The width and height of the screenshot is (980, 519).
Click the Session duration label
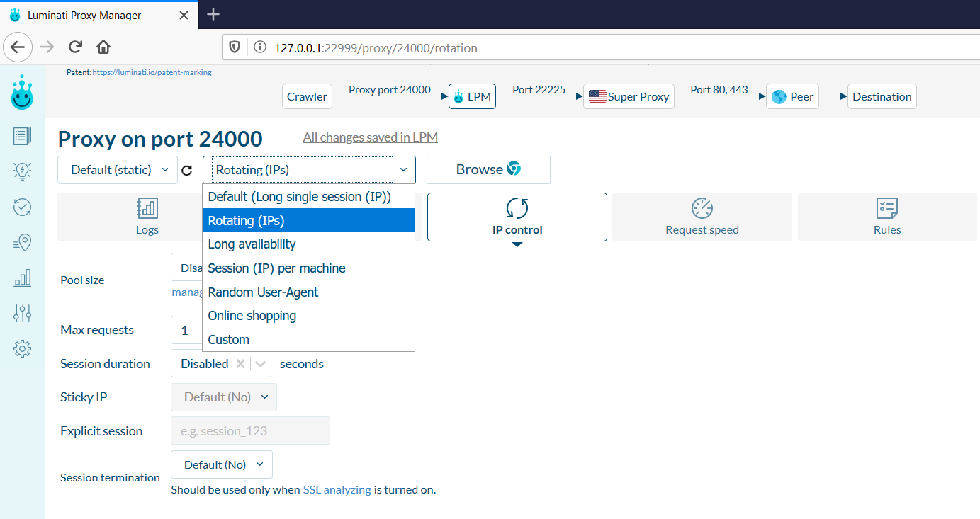(105, 364)
